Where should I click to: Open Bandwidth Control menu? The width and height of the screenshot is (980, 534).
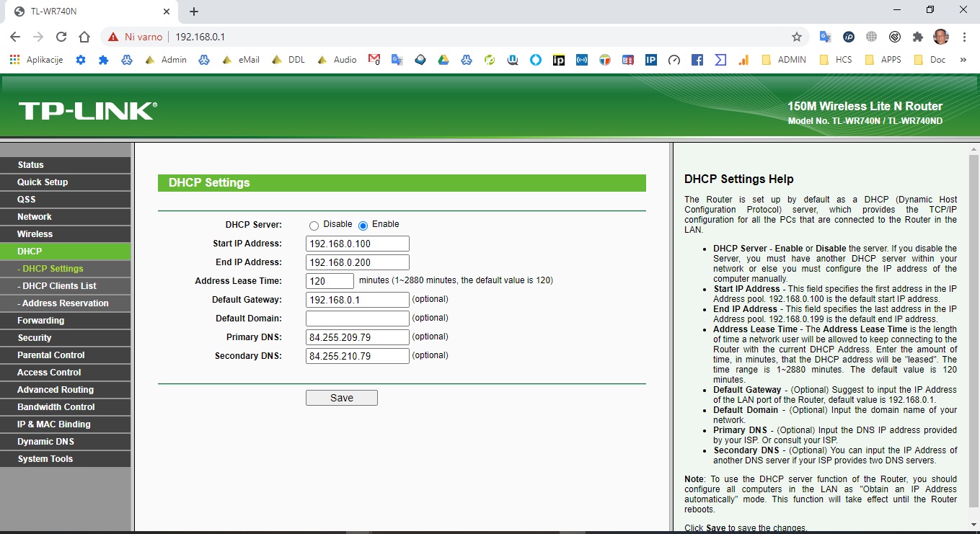[66, 407]
